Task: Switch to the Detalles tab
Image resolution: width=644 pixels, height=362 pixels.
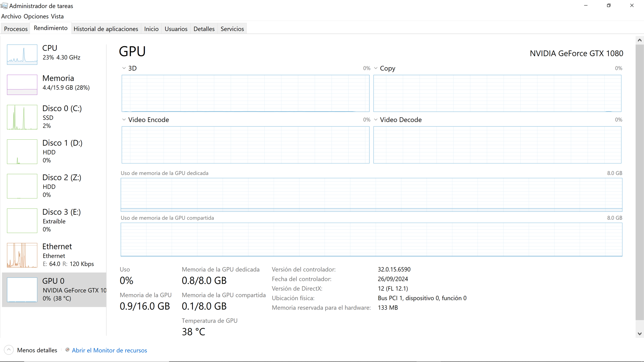Action: (x=204, y=29)
